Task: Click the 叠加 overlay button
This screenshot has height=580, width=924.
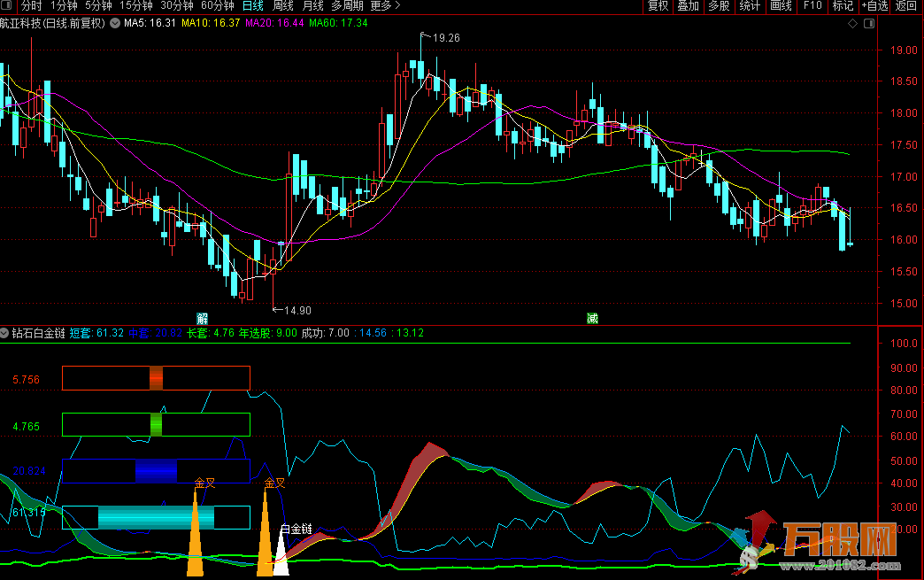Action: tap(688, 6)
